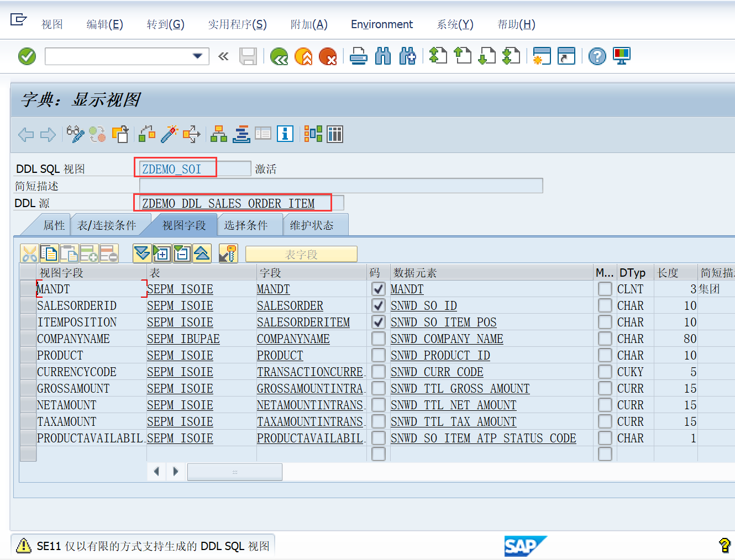735x560 pixels.
Task: Click the First Page icon
Action: pyautogui.click(x=438, y=56)
